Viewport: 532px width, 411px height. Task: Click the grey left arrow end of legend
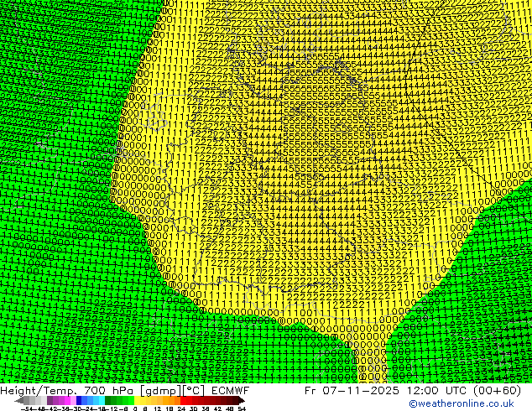point(19,400)
